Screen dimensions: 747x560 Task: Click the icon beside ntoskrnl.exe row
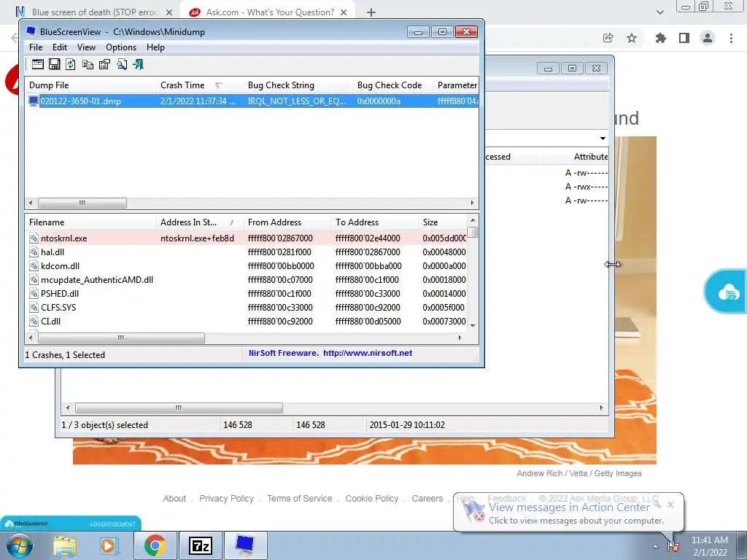pos(34,238)
